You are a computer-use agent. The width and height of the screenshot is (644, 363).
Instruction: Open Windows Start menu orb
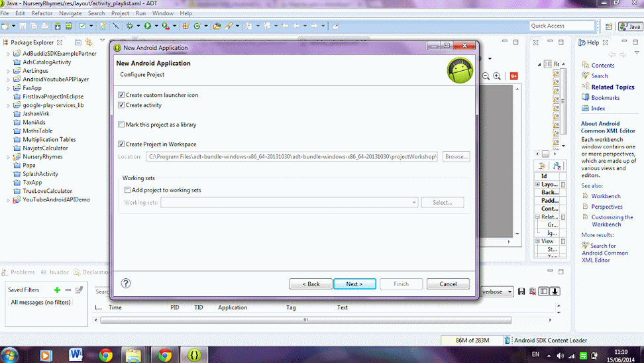[x=9, y=355]
